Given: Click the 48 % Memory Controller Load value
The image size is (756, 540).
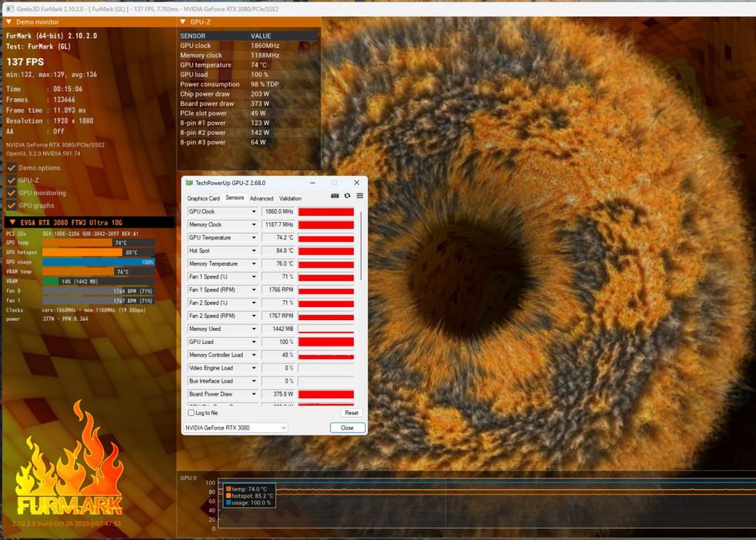Looking at the screenshot, I should 278,355.
